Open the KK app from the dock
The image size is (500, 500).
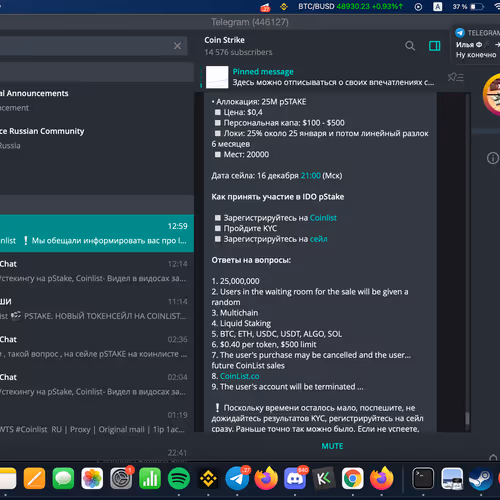pyautogui.click(x=324, y=479)
